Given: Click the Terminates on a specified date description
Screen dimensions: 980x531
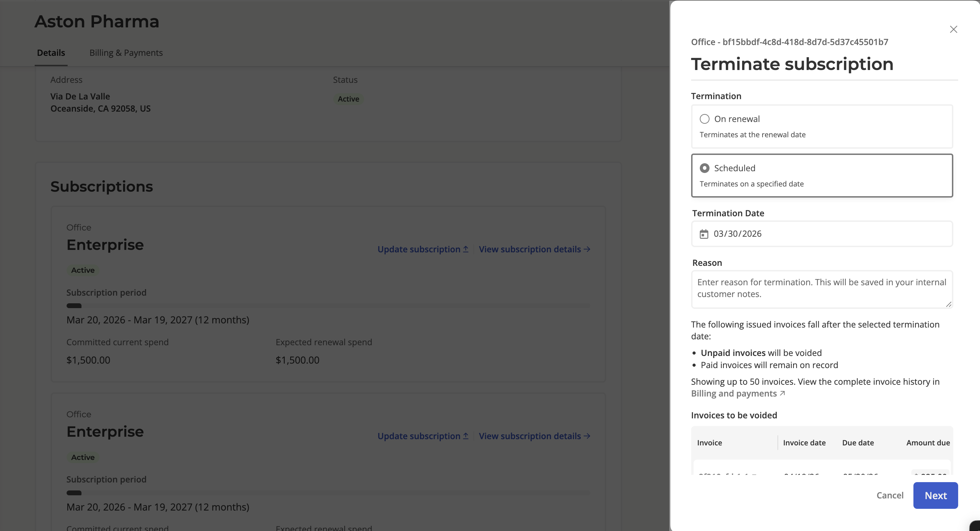Looking at the screenshot, I should [751, 184].
